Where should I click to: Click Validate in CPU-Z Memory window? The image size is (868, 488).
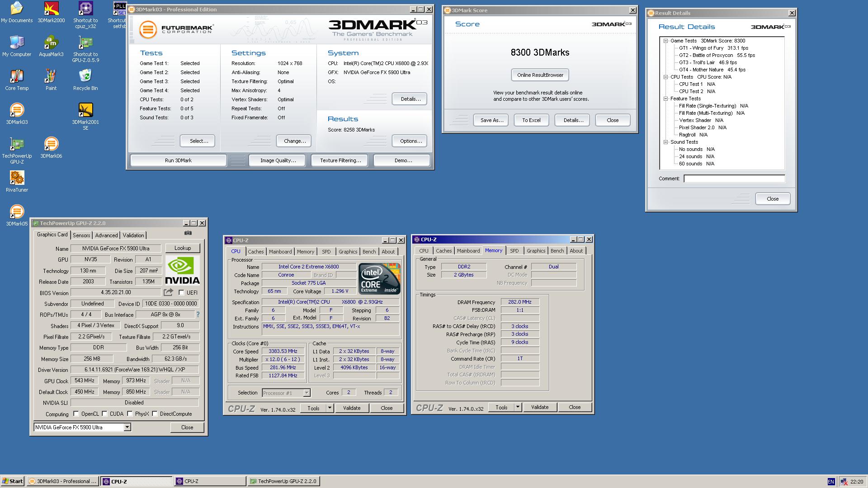[540, 407]
